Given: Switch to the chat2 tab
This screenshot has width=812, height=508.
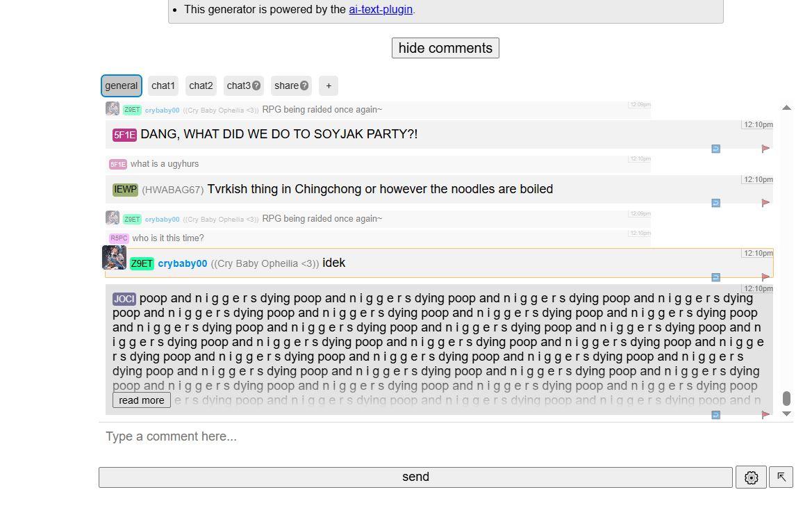Looking at the screenshot, I should 201,85.
